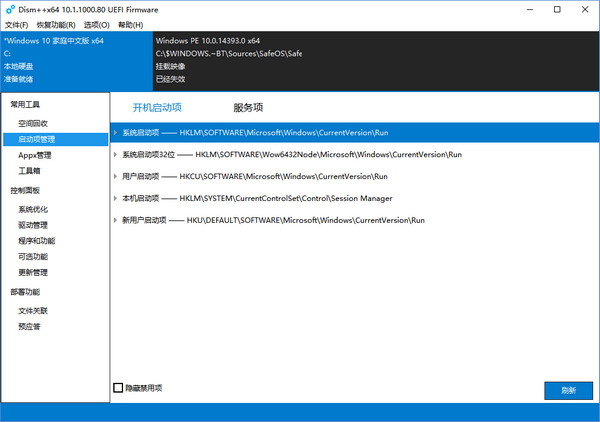Viewport: 600px width, 422px height.
Task: Open the 选项(O) menu
Action: click(x=96, y=25)
